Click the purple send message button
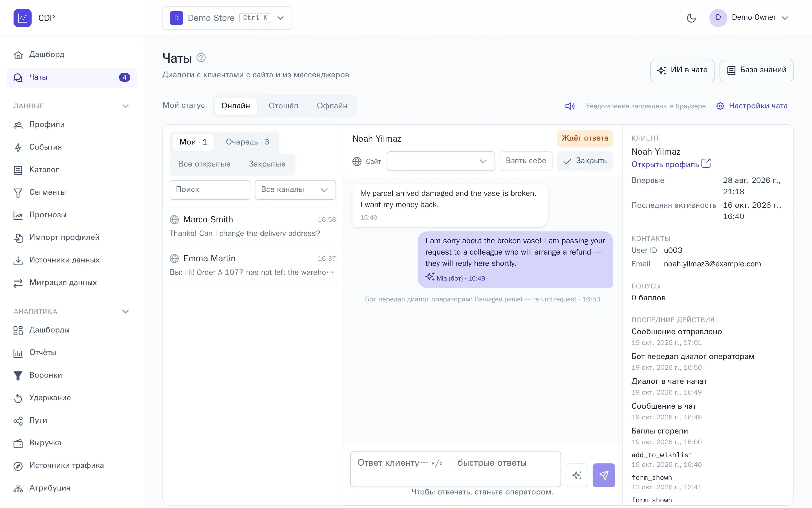The height and width of the screenshot is (508, 812). 604,475
